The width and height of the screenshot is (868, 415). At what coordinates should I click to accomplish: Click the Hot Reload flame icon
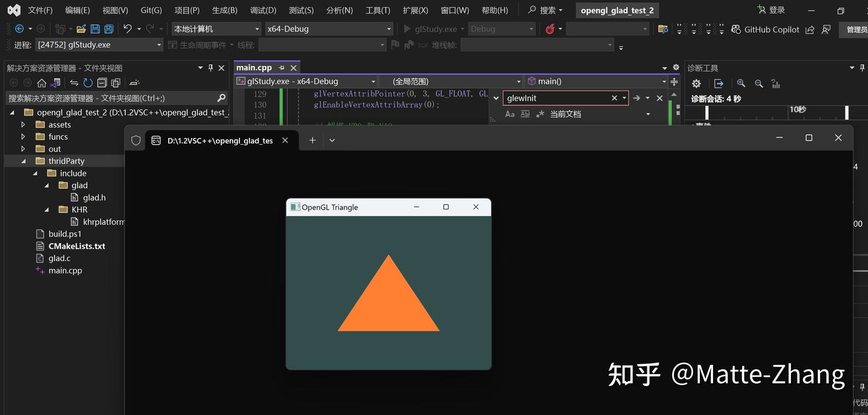(x=549, y=28)
